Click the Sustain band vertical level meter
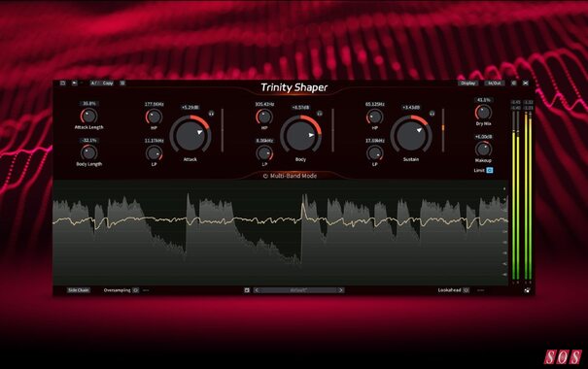The width and height of the screenshot is (588, 369). click(443, 130)
